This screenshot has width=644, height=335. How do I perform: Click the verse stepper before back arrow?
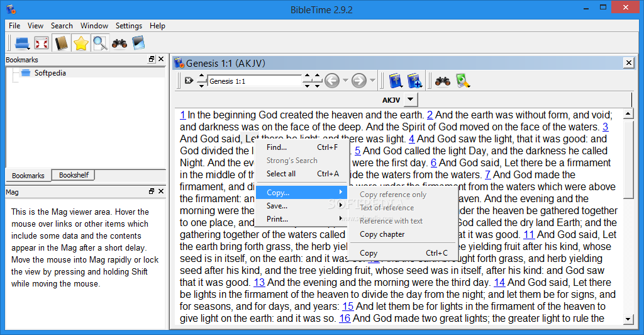tap(317, 81)
